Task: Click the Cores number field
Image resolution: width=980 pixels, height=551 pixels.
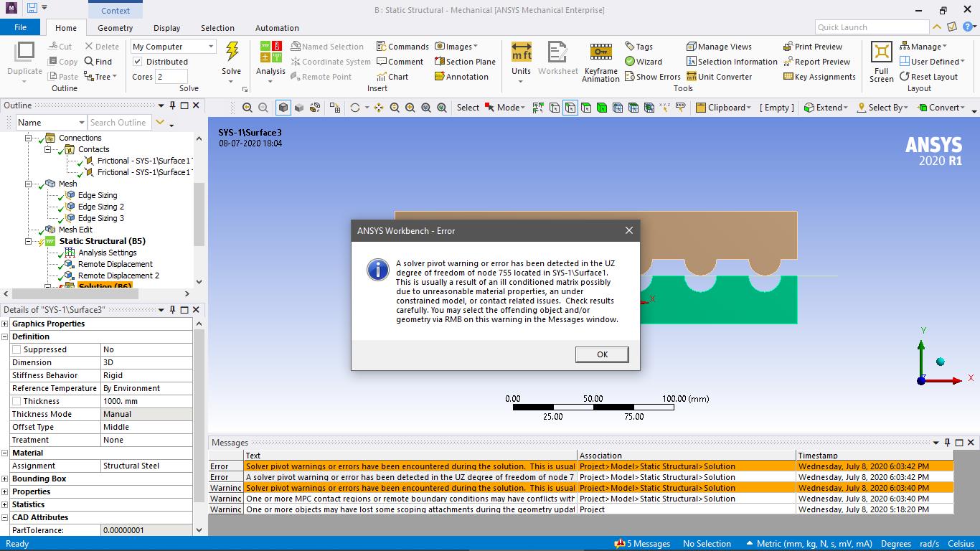Action: click(x=171, y=77)
